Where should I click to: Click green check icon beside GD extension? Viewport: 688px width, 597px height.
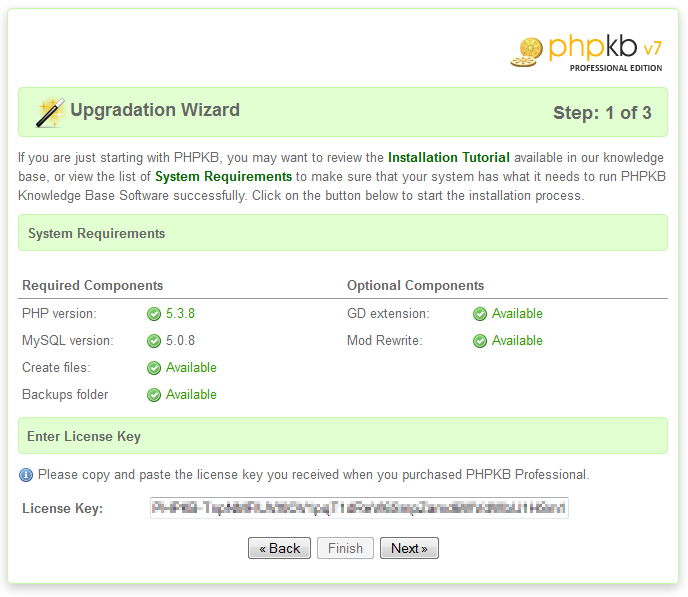[x=480, y=314]
